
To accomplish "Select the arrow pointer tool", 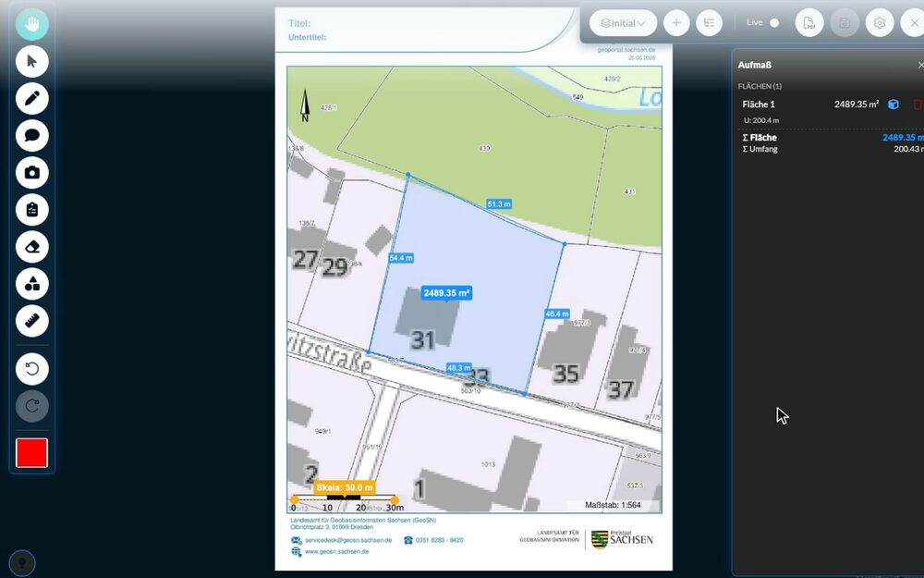I will [x=31, y=61].
